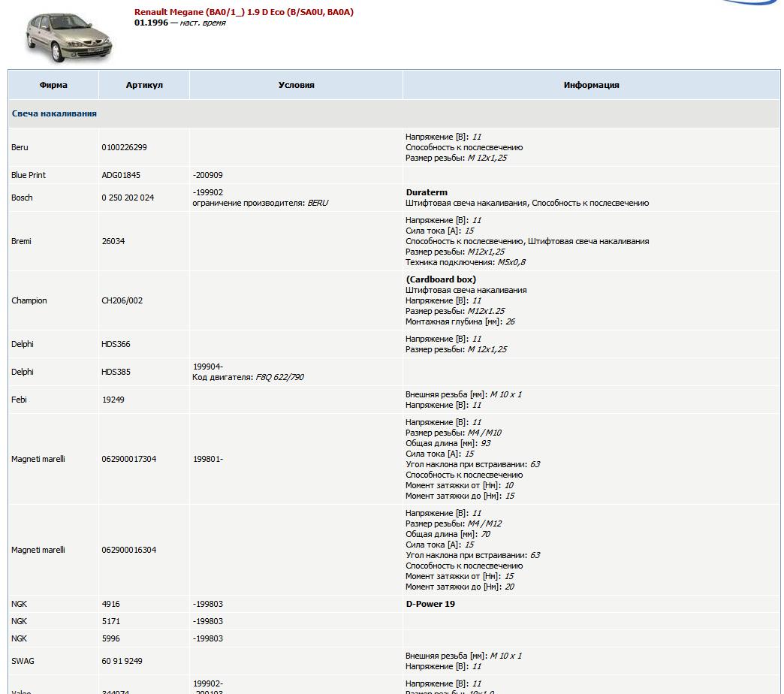
Task: Select condition 199801- in Magneti marelli row
Action: 208,459
